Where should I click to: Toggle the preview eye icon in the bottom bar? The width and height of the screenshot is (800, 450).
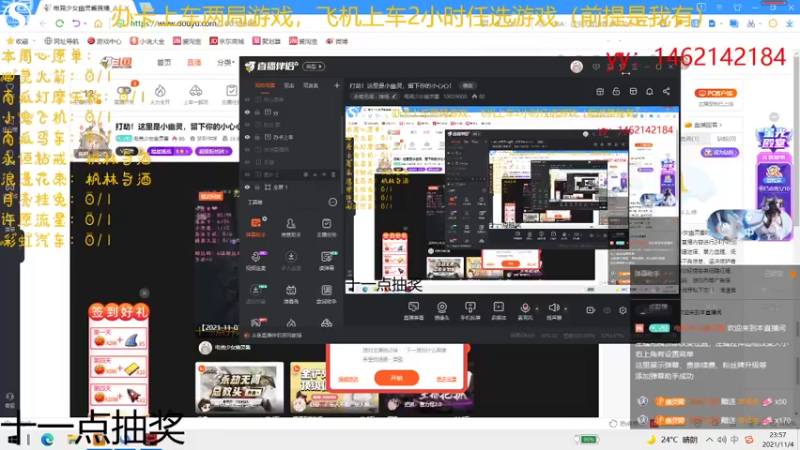[607, 310]
